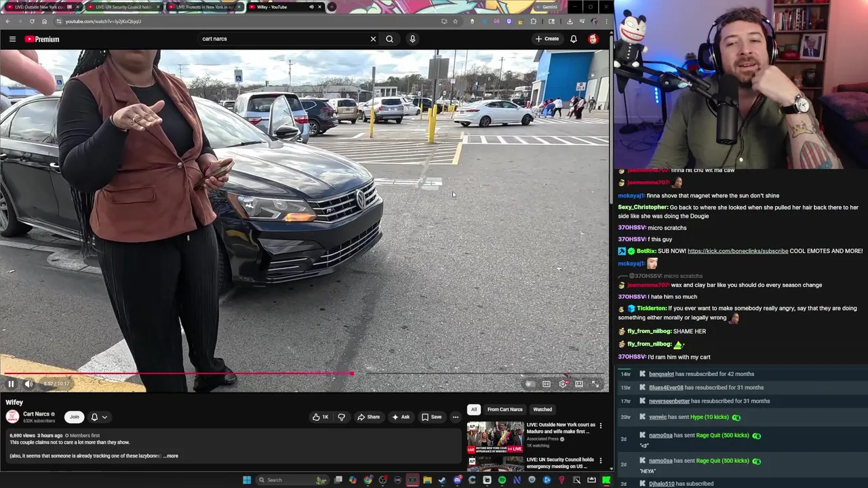Open the kick.com/bonelinks/subscribe chat link

pos(738,251)
